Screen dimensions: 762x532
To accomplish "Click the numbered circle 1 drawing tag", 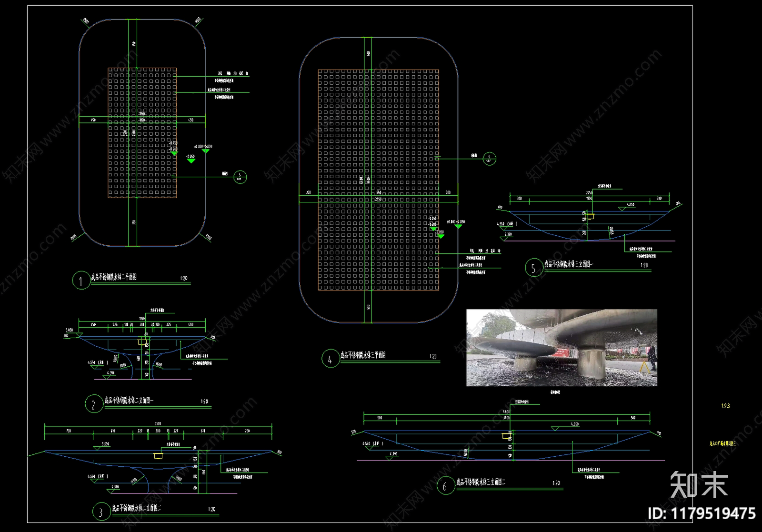I will click(81, 280).
